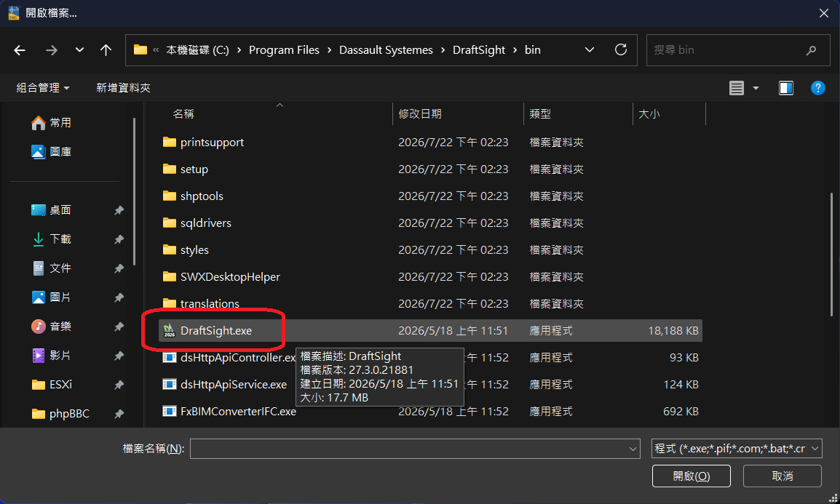Viewport: 840px width, 504px height.
Task: Click the 開啟(O) button
Action: click(691, 476)
